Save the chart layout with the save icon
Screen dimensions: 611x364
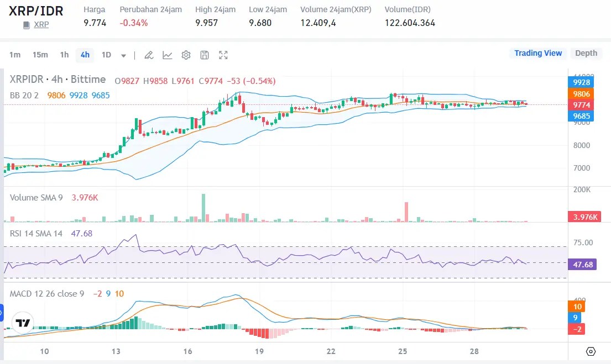(x=205, y=55)
